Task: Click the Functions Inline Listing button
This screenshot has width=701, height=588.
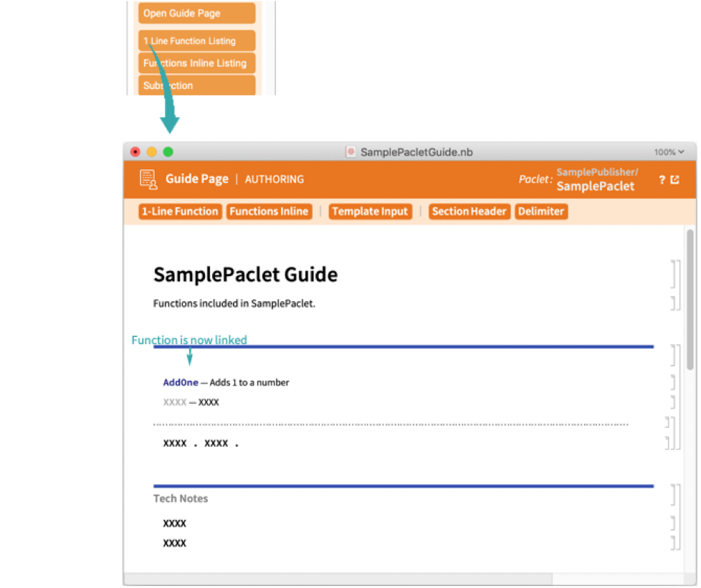Action: pos(196,63)
